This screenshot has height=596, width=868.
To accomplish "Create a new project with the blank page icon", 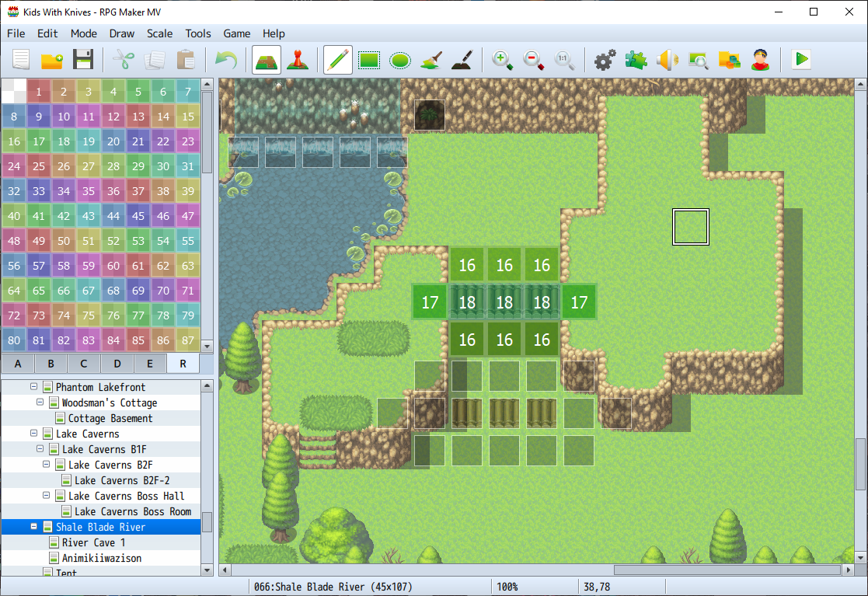I will click(x=21, y=60).
